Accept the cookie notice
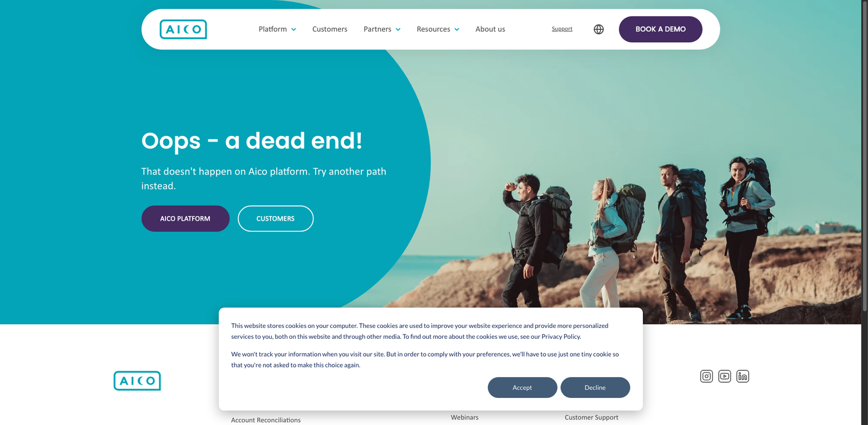 pos(522,388)
